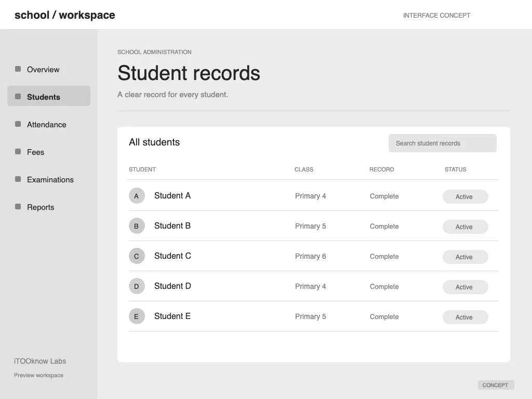Click the avatar circle for Student E
The width and height of the screenshot is (532, 399).
(137, 316)
